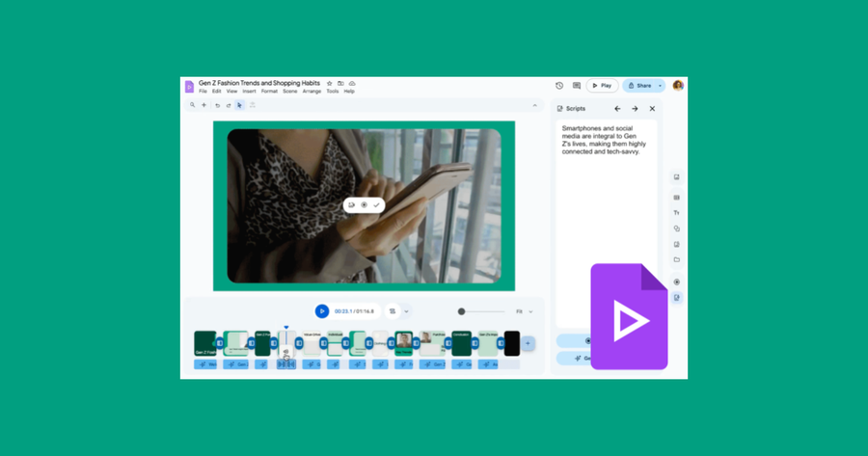Viewport: 868px width, 456px height.
Task: Select the Conclusion scene thumbnail
Action: point(461,343)
